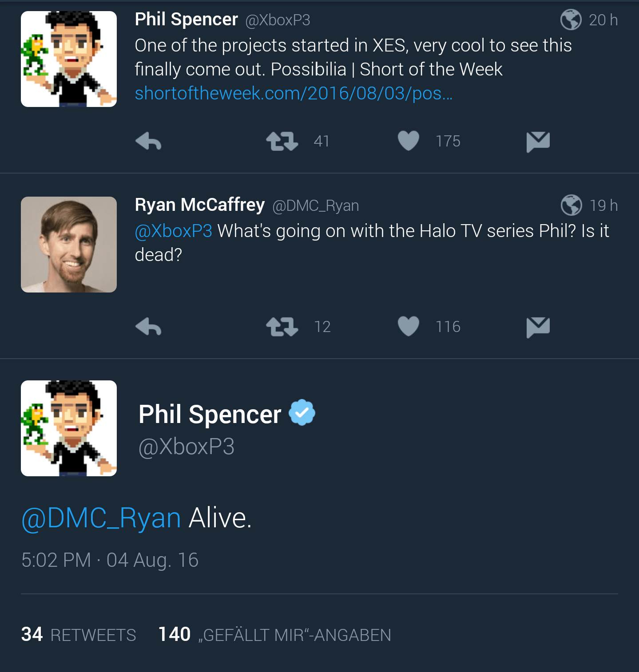Retweet Phil Spencer's XES project tweet

(282, 141)
